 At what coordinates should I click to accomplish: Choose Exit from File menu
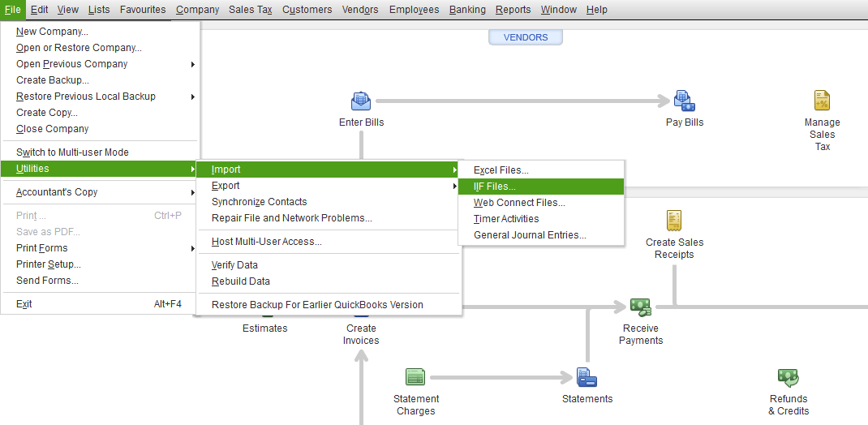pos(100,304)
